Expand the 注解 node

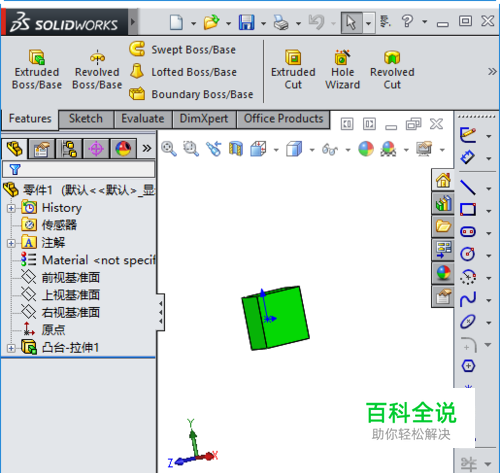11,243
